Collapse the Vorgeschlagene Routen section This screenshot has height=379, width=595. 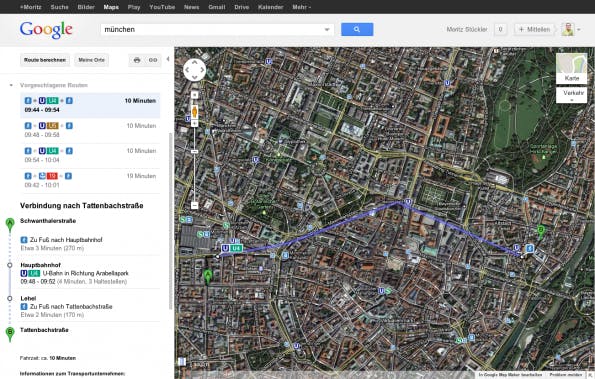tap(11, 85)
